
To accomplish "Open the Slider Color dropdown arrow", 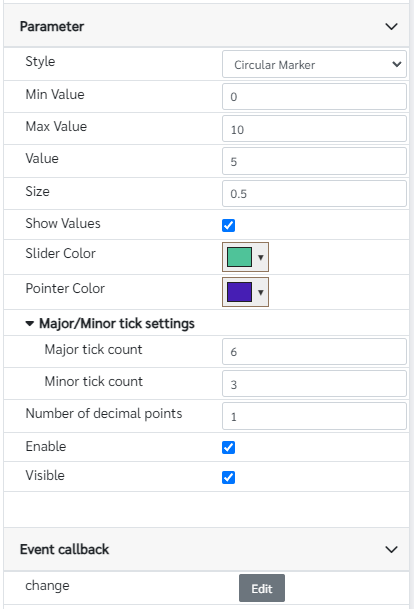I will point(261,257).
